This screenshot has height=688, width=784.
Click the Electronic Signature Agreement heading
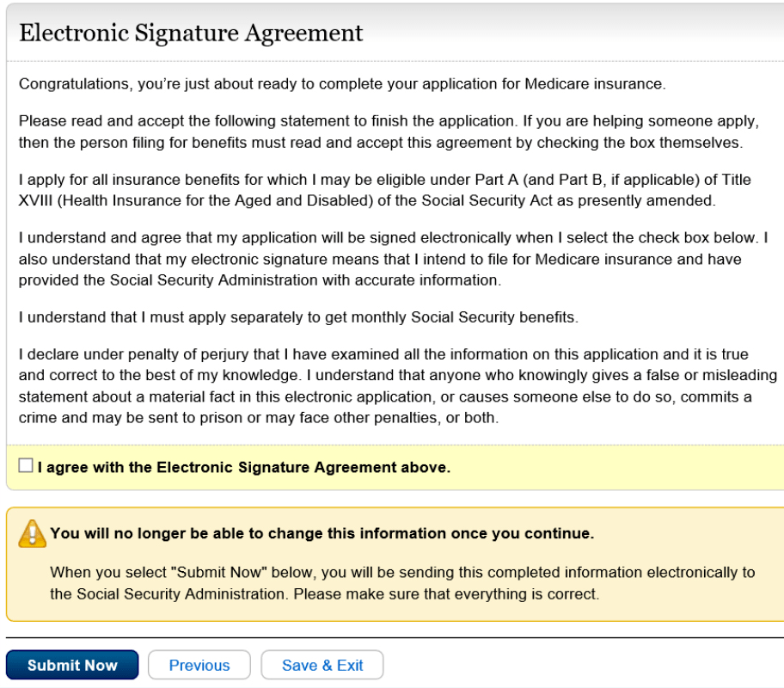(x=191, y=34)
